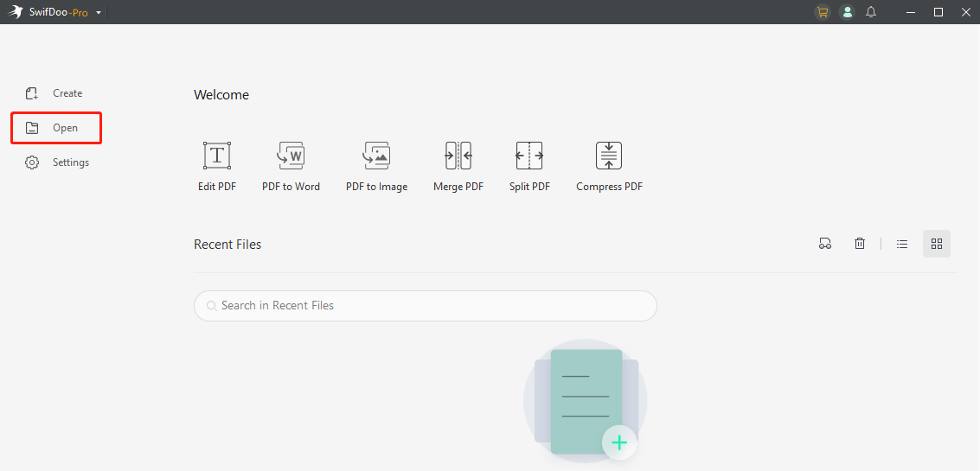Expand the SwifDoo Pro dropdown arrow

coord(98,12)
